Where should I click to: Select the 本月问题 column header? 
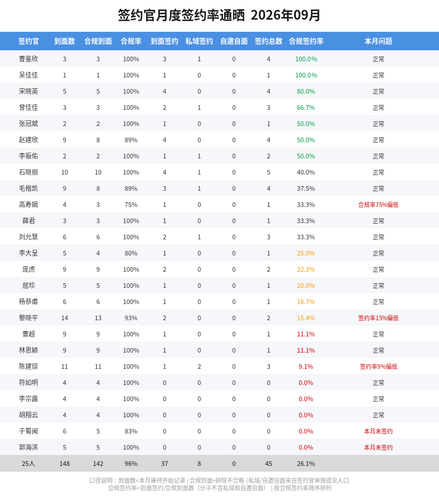point(378,41)
